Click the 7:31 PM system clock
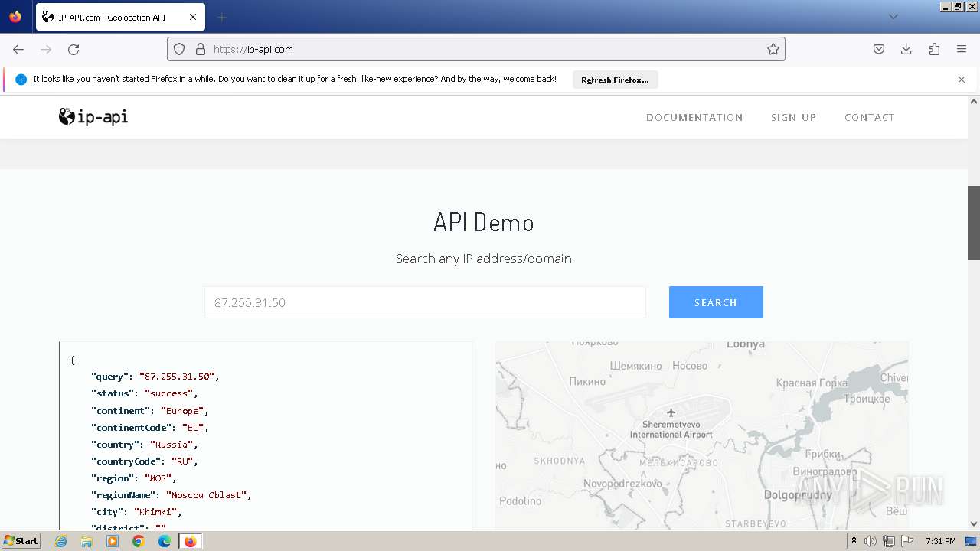This screenshot has width=980, height=551. (x=940, y=541)
